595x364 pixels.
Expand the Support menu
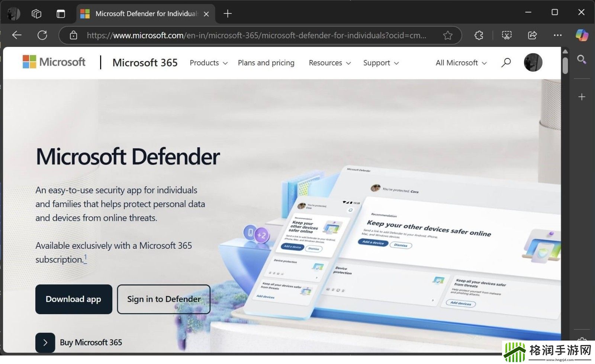pyautogui.click(x=381, y=63)
